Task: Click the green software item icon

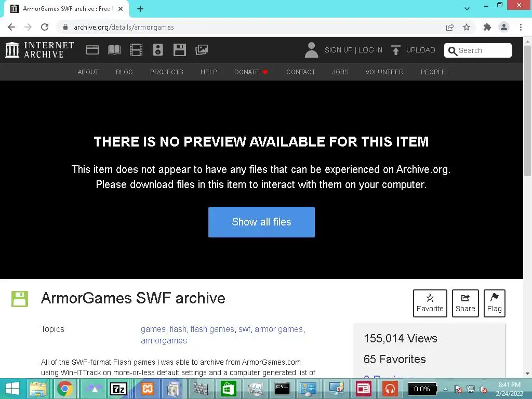Action: tap(20, 299)
